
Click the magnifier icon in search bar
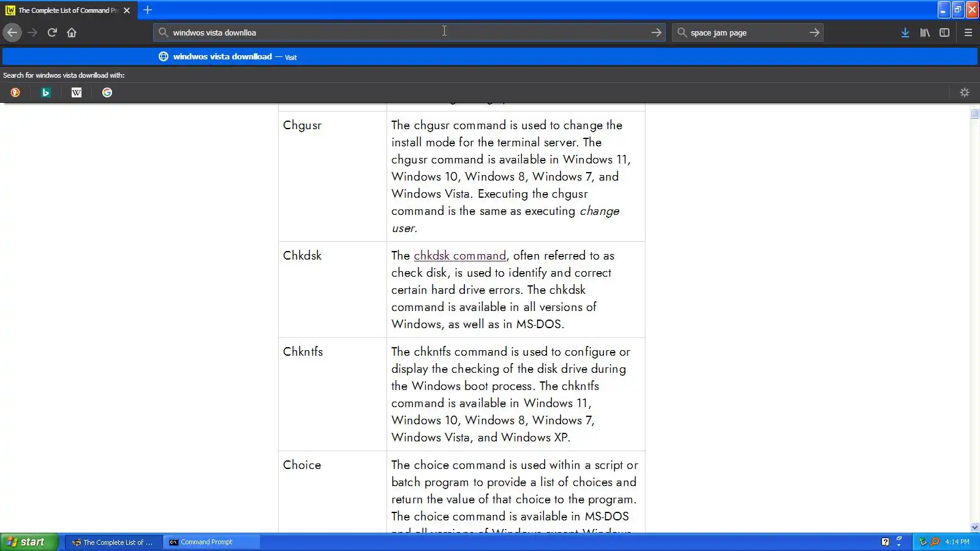coord(682,32)
